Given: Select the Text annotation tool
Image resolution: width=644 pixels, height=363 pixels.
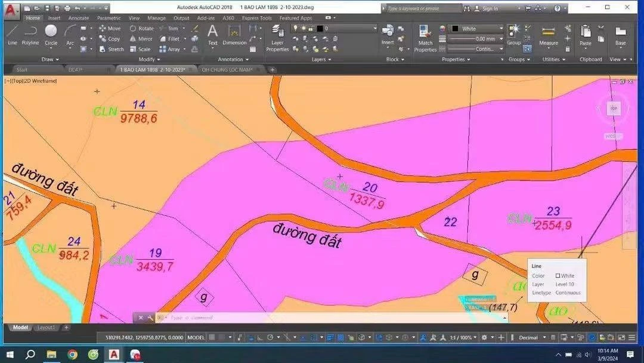Looking at the screenshot, I should (212, 35).
